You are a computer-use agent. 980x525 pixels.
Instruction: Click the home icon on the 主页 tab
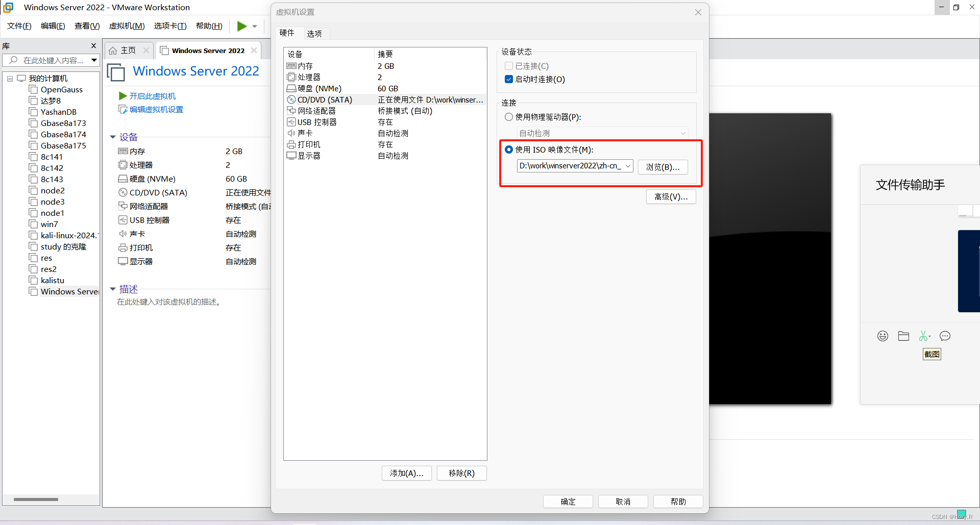113,51
